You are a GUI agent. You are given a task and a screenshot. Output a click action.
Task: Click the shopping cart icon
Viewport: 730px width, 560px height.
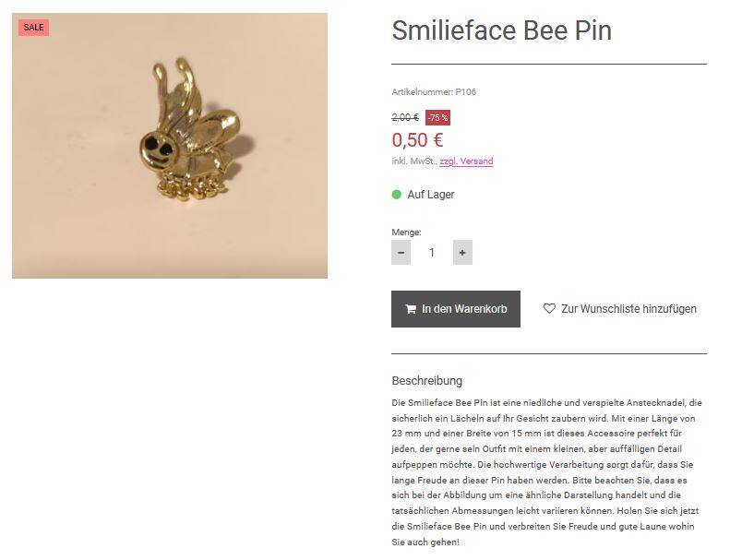pos(410,309)
